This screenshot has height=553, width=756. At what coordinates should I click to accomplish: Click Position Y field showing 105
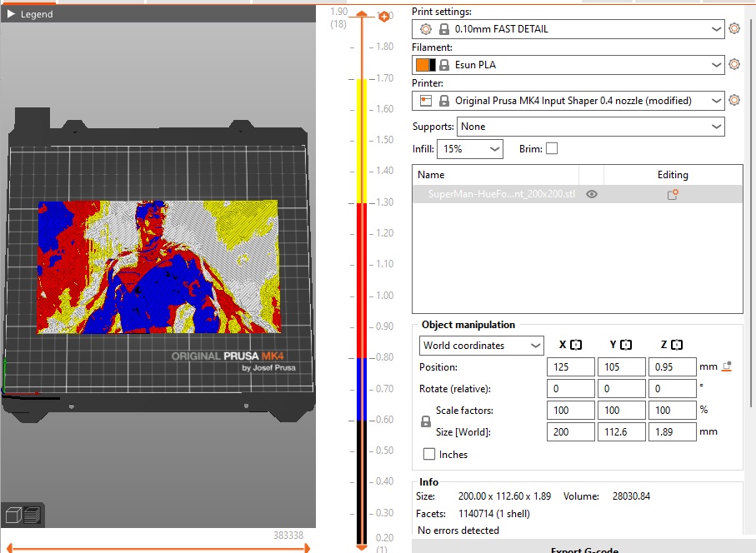point(622,367)
